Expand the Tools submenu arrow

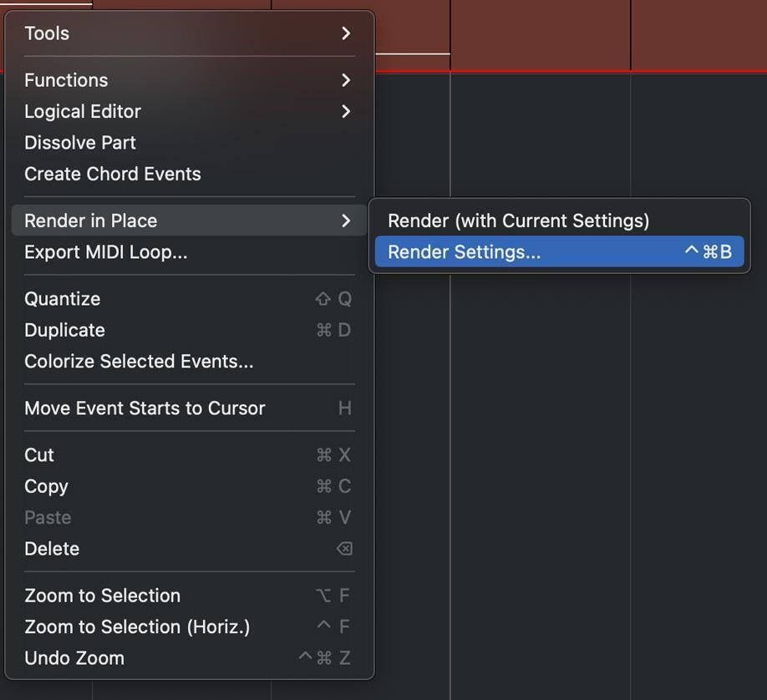click(x=346, y=33)
